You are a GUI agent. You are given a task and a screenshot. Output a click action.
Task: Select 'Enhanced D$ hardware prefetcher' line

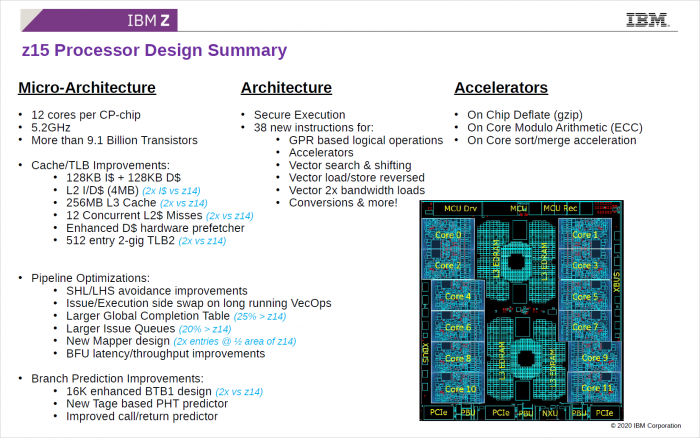point(155,228)
